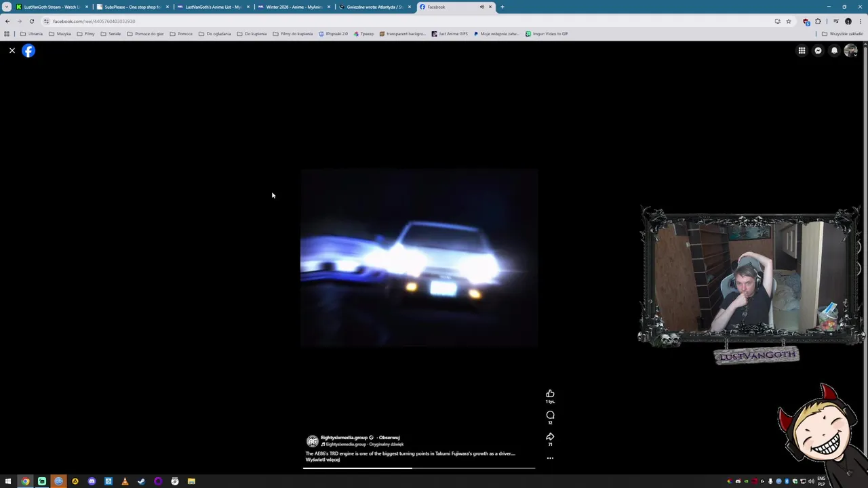Open the Muzyka bookmark folder
This screenshot has height=488, width=868.
tap(60, 33)
